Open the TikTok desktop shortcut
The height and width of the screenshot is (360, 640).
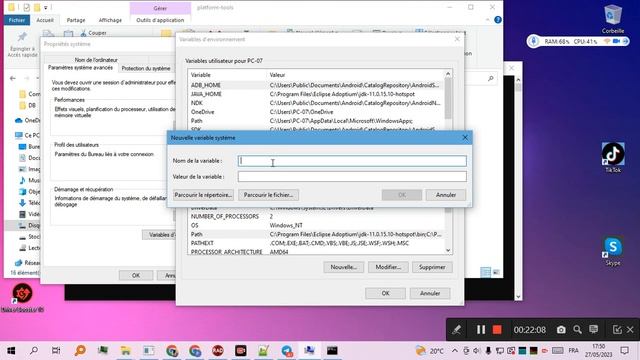tap(613, 157)
